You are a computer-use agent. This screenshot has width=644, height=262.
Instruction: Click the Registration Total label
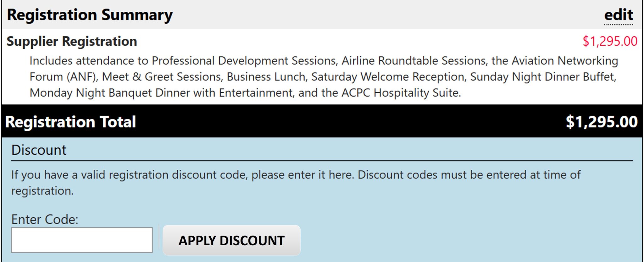(70, 122)
